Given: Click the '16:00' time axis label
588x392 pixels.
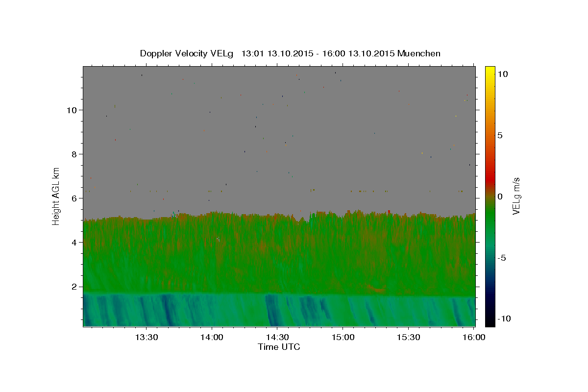Looking at the screenshot, I should coord(474,337).
